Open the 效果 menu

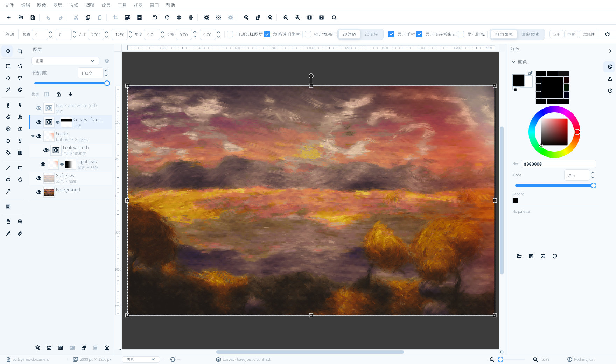point(106,5)
